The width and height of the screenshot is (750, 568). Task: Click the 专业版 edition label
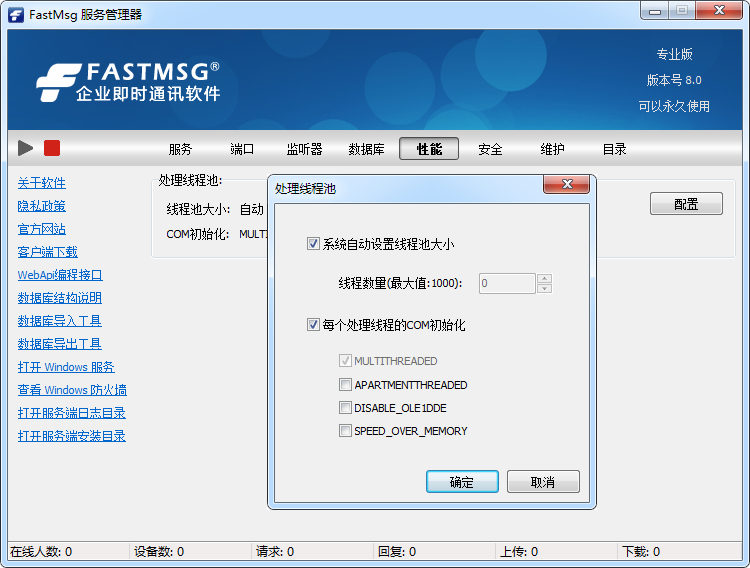[674, 54]
